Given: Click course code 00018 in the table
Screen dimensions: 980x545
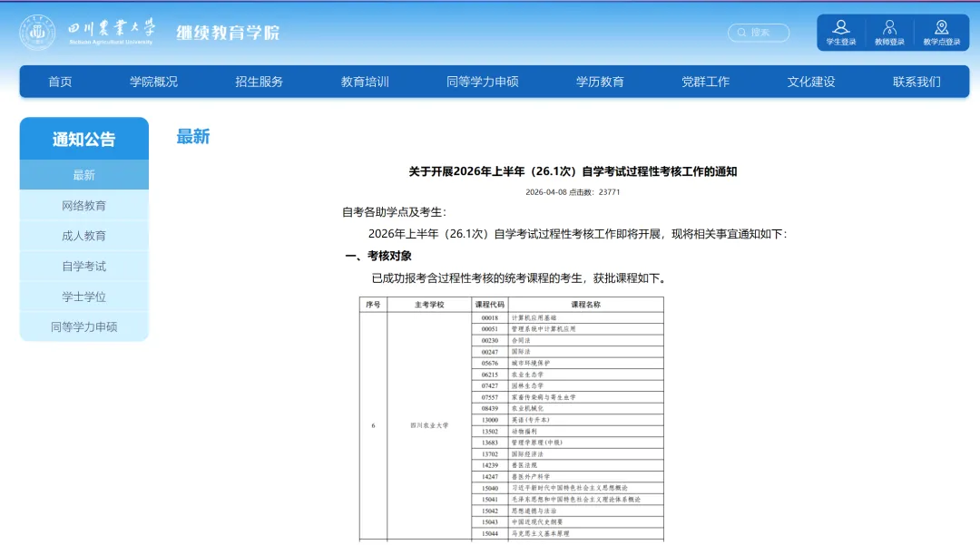Looking at the screenshot, I should point(489,317).
